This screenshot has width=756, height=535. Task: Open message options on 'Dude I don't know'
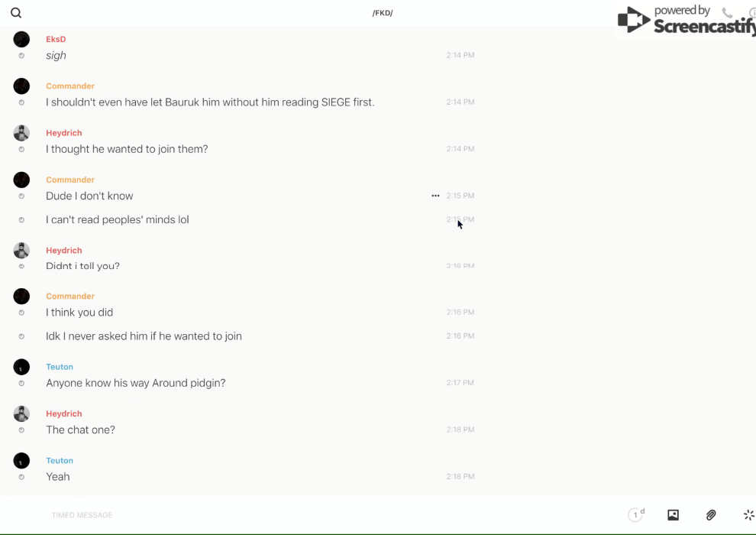pos(435,196)
